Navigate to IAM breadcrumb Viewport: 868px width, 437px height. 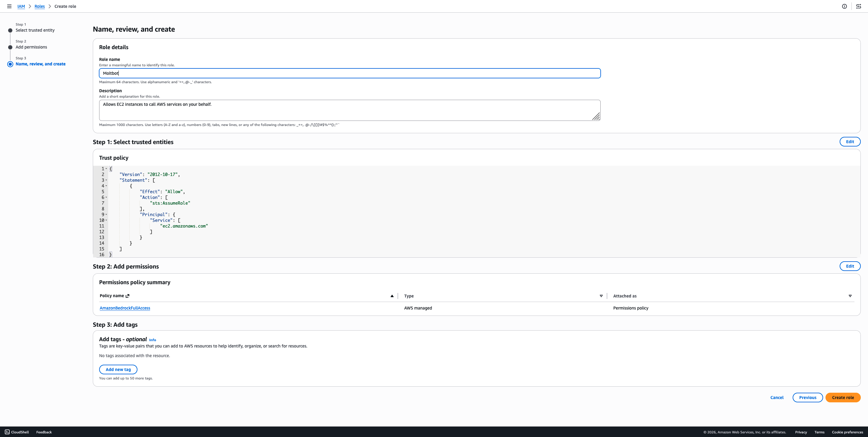(21, 6)
